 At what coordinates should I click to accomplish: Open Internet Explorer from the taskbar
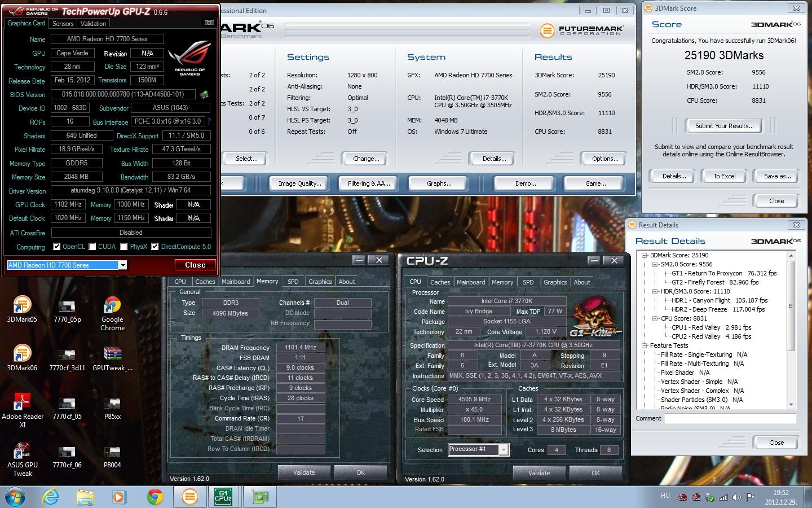tap(51, 497)
